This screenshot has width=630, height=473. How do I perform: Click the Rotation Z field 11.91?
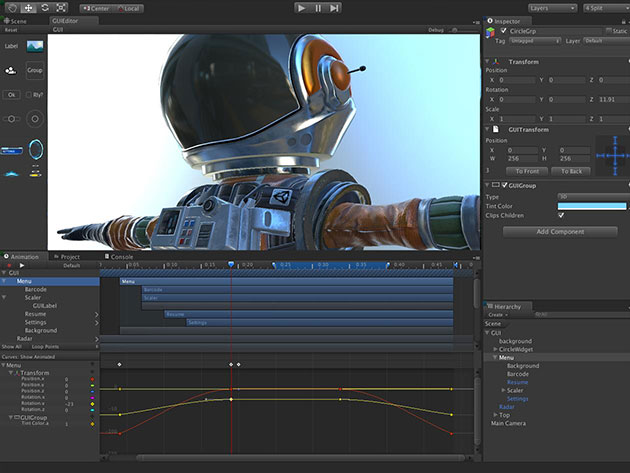click(614, 99)
